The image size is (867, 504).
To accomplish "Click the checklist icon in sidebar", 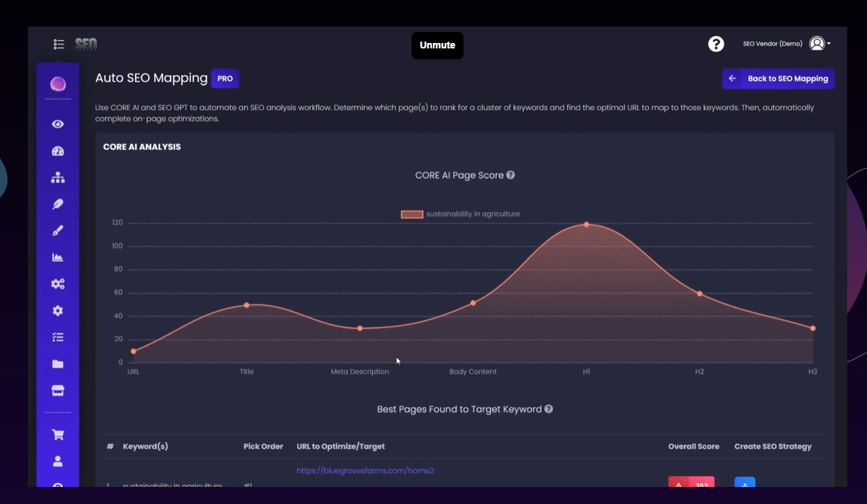I will pos(58,336).
